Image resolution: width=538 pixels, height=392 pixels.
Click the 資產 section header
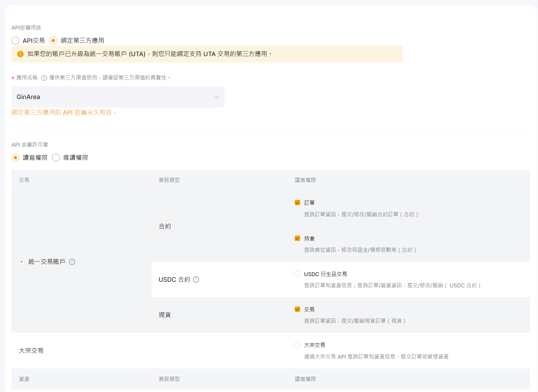(24, 379)
